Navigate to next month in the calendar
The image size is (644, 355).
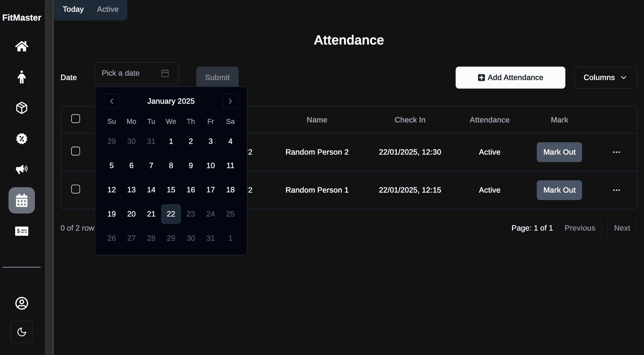point(230,101)
